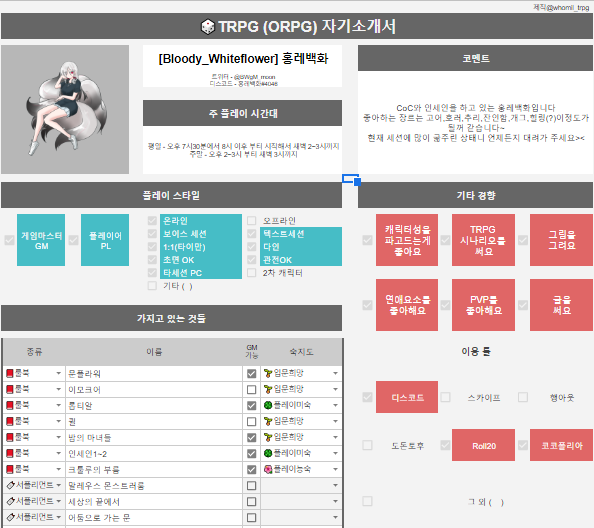Check the 오프라인 checkbox

tap(252, 220)
